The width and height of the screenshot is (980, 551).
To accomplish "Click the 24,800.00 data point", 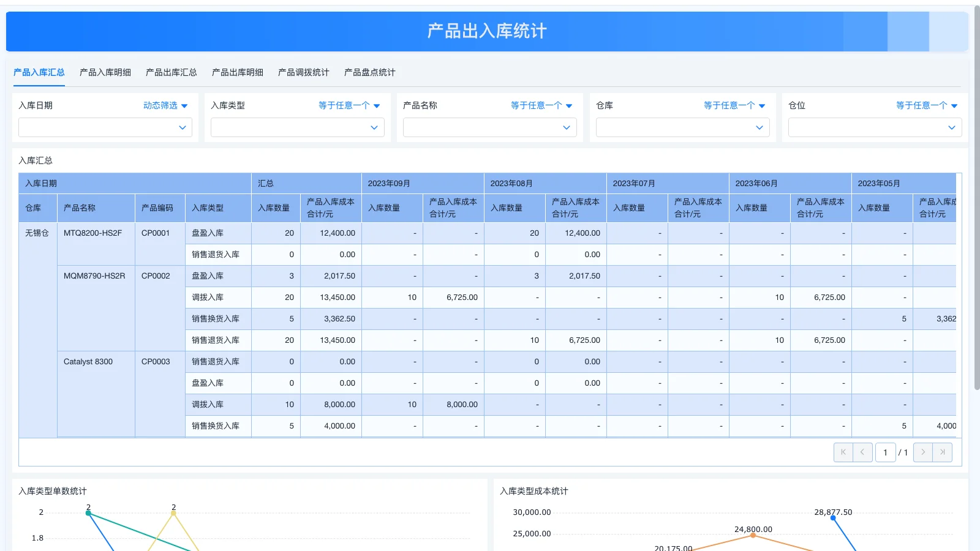I will tap(753, 535).
